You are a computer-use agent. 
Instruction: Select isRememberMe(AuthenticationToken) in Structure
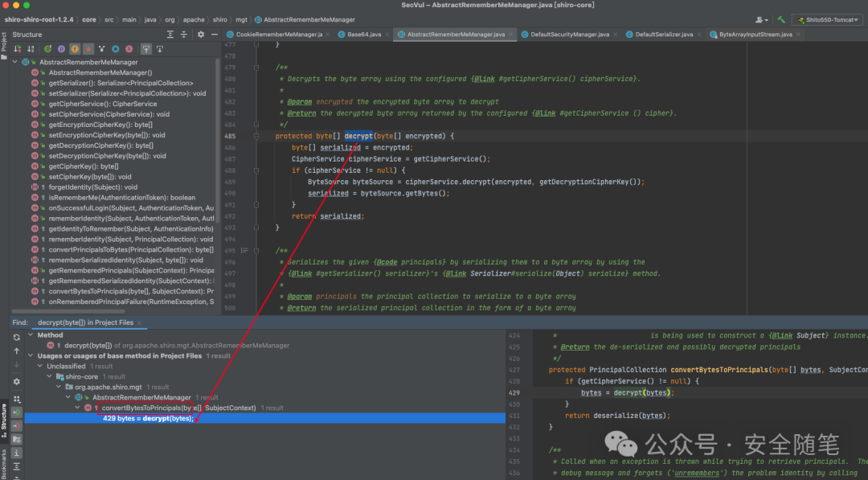122,198
